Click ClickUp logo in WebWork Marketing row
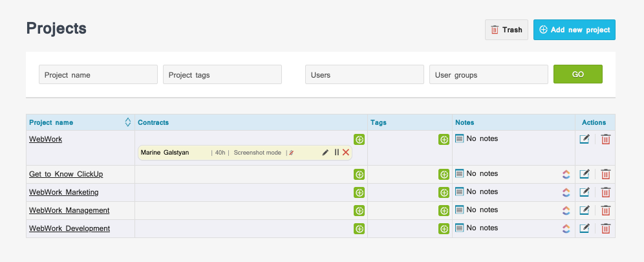Viewport: 644px width, 262px height. tap(566, 193)
